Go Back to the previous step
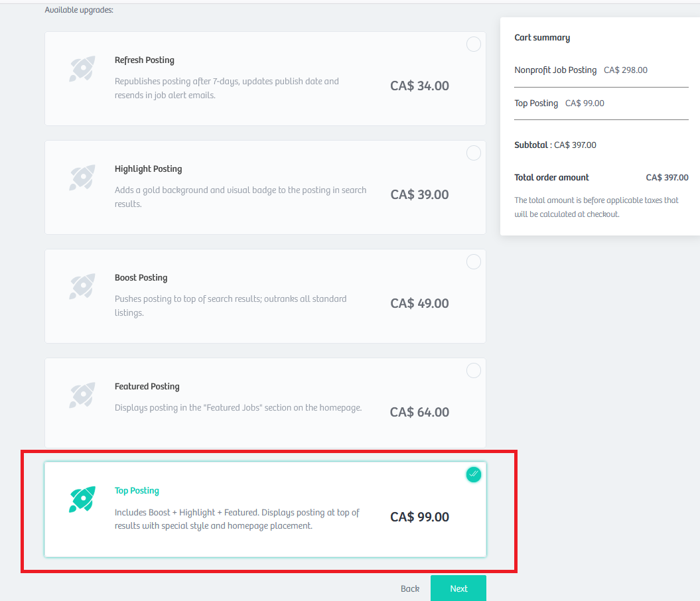This screenshot has height=601, width=700. (x=410, y=588)
